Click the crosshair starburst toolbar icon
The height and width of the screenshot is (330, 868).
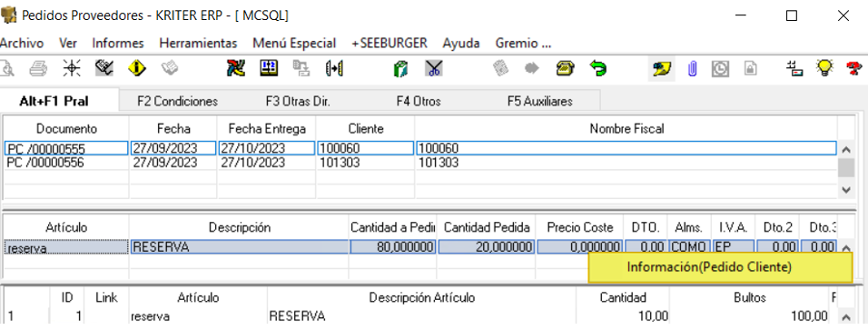pos(72,69)
